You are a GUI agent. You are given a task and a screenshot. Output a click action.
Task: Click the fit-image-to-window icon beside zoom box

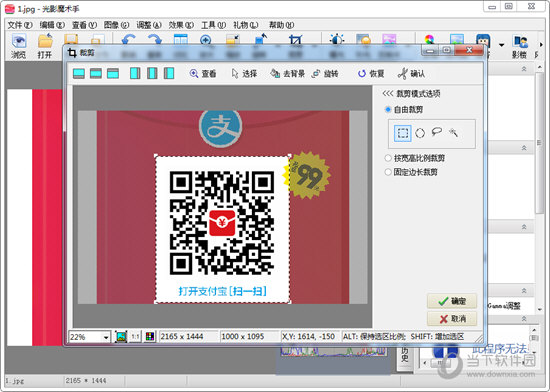pyautogui.click(x=121, y=337)
